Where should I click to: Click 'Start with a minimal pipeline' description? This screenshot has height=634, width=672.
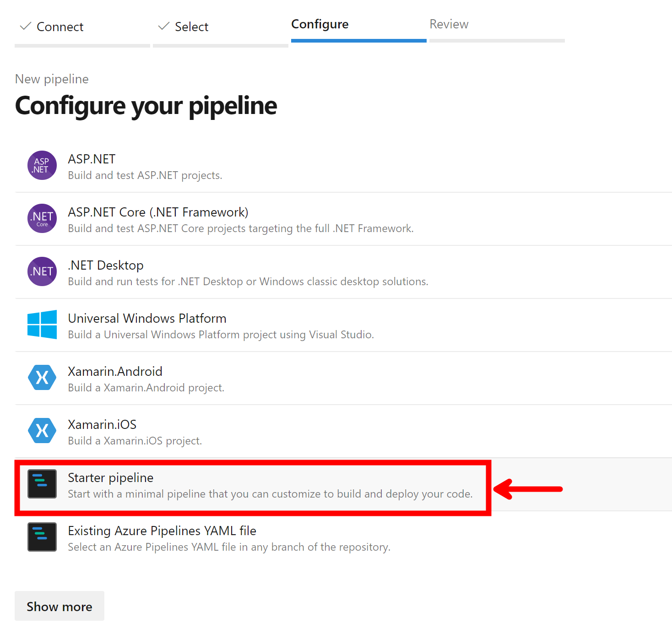click(x=271, y=494)
